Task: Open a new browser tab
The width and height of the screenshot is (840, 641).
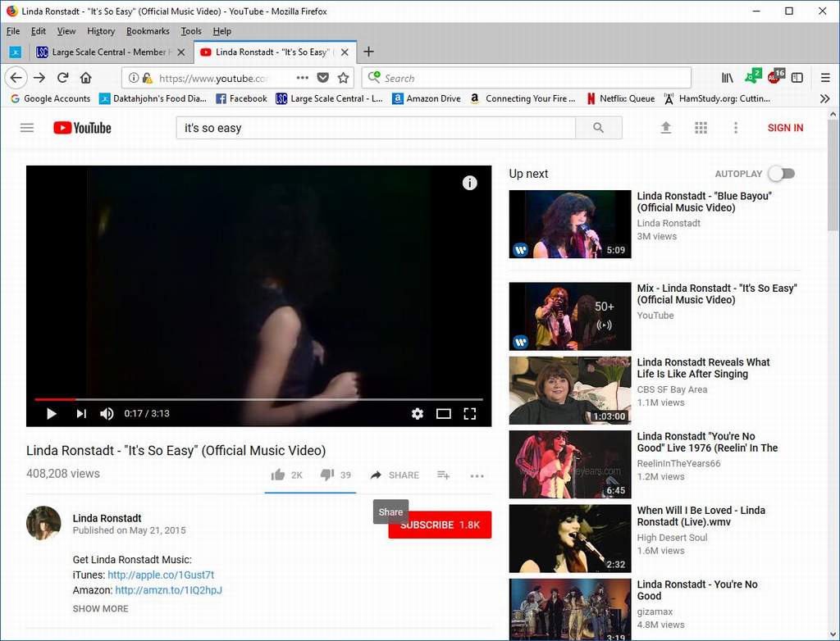Action: [368, 52]
